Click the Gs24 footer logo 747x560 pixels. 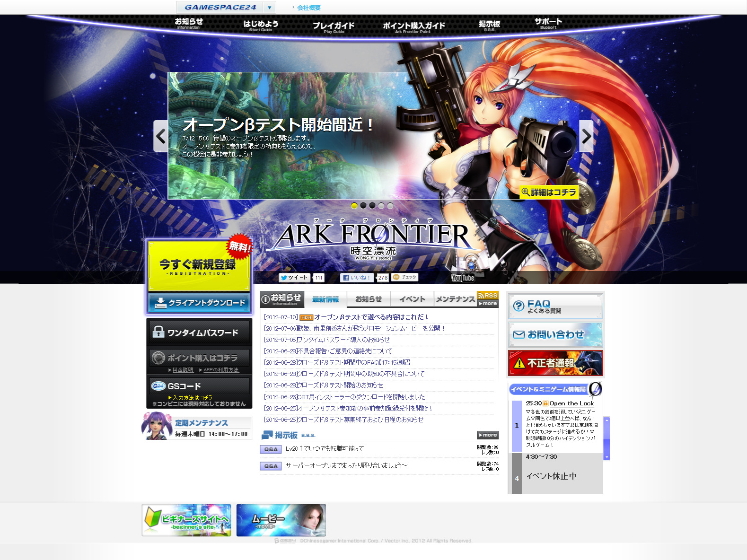285,541
